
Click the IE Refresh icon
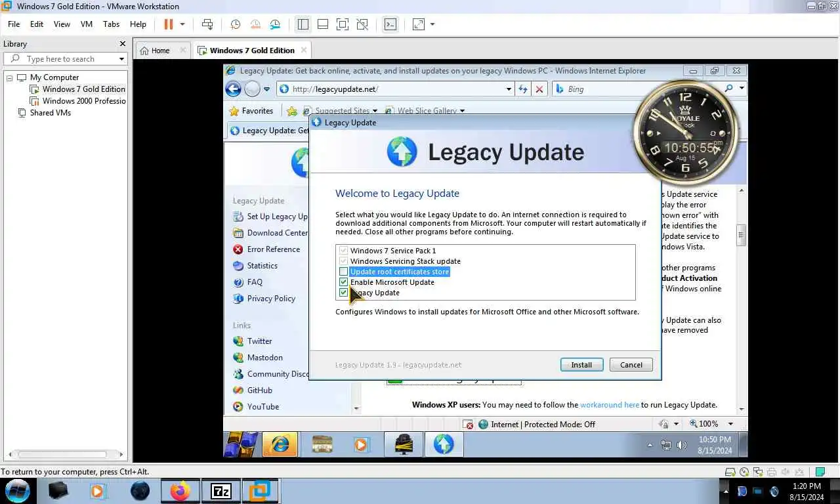[523, 89]
